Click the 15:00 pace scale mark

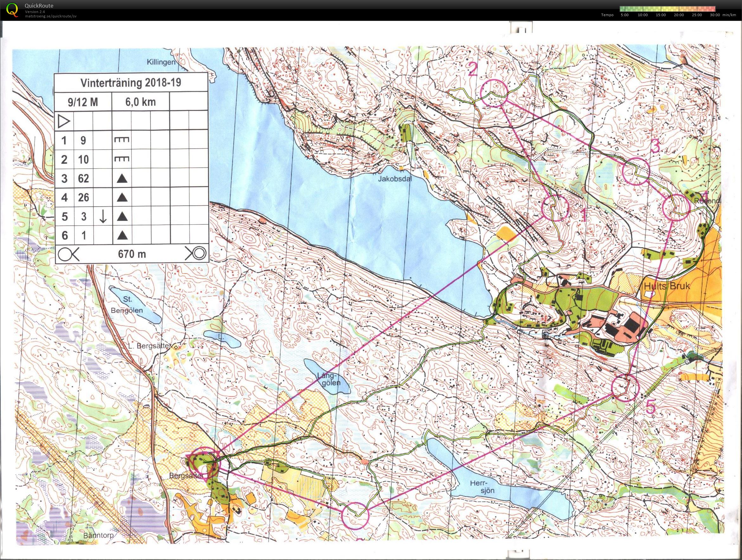(x=661, y=15)
